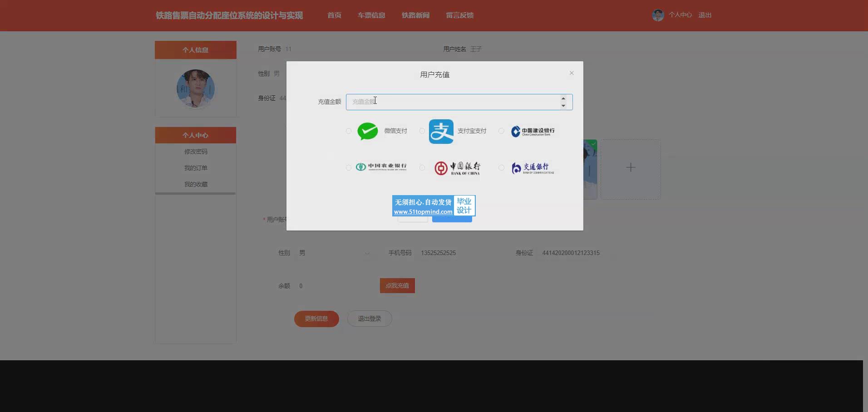Click the 个人信息 sidebar header
Screen dimensions: 868x412
[x=196, y=50]
